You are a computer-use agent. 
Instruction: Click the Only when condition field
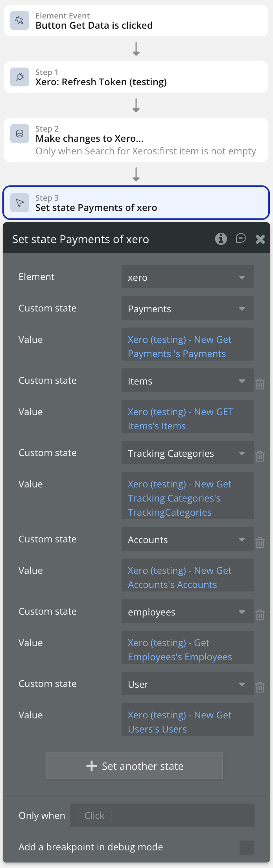[x=162, y=815]
